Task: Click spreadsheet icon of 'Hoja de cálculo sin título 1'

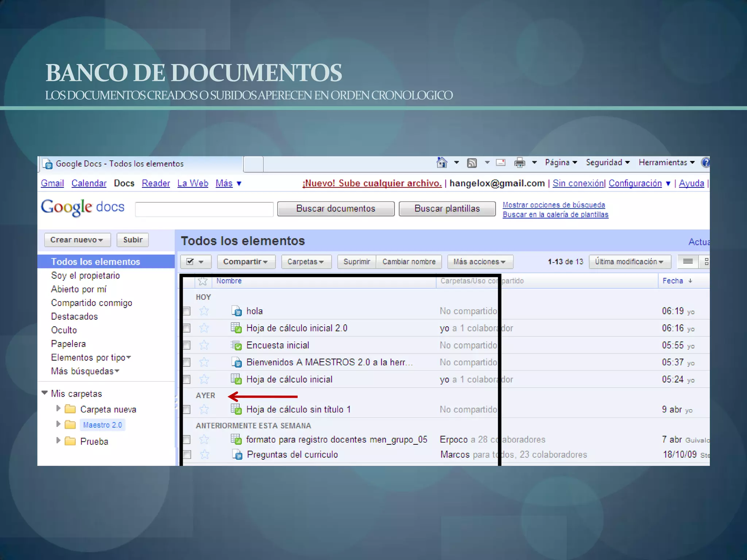Action: coord(236,409)
